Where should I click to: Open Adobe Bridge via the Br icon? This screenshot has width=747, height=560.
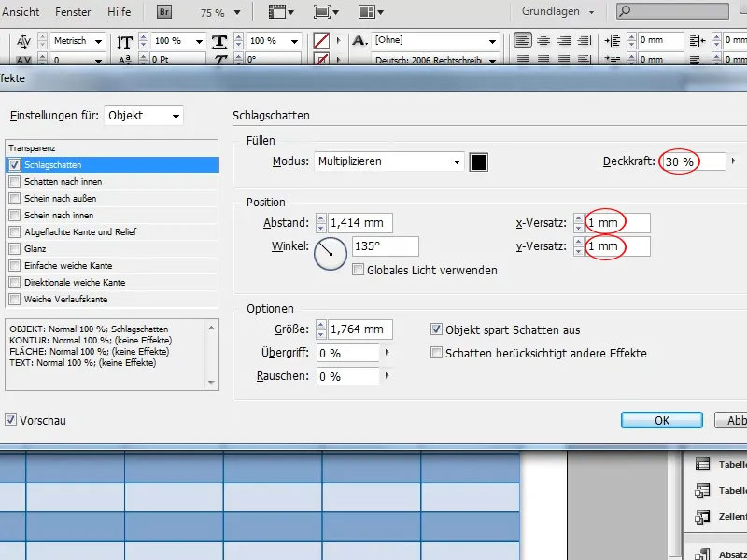pyautogui.click(x=164, y=12)
